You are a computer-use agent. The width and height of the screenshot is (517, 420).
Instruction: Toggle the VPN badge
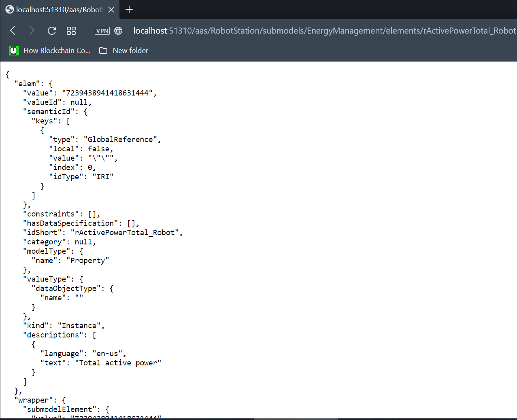coord(102,31)
